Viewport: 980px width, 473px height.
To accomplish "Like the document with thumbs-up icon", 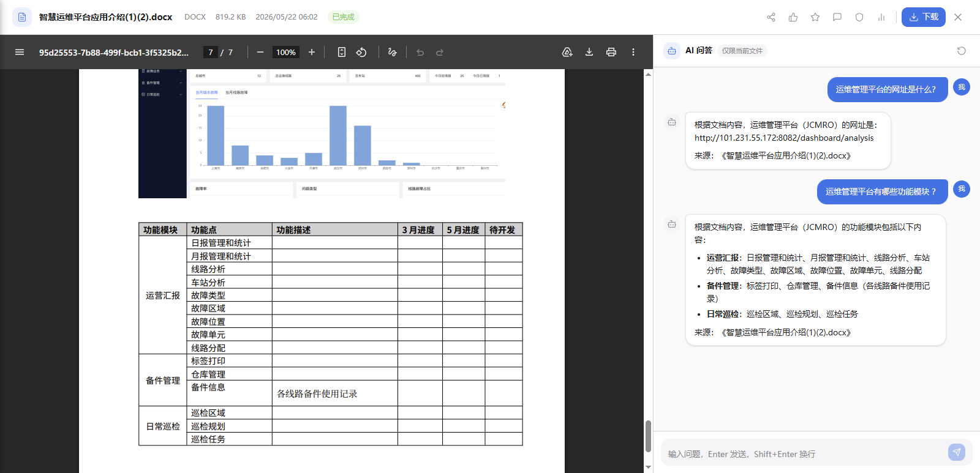I will pyautogui.click(x=793, y=17).
